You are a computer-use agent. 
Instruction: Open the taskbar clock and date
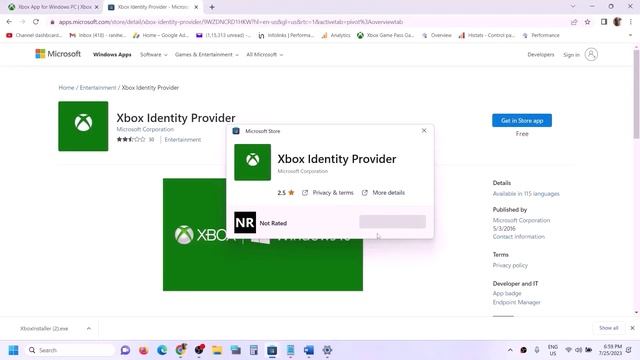click(610, 350)
